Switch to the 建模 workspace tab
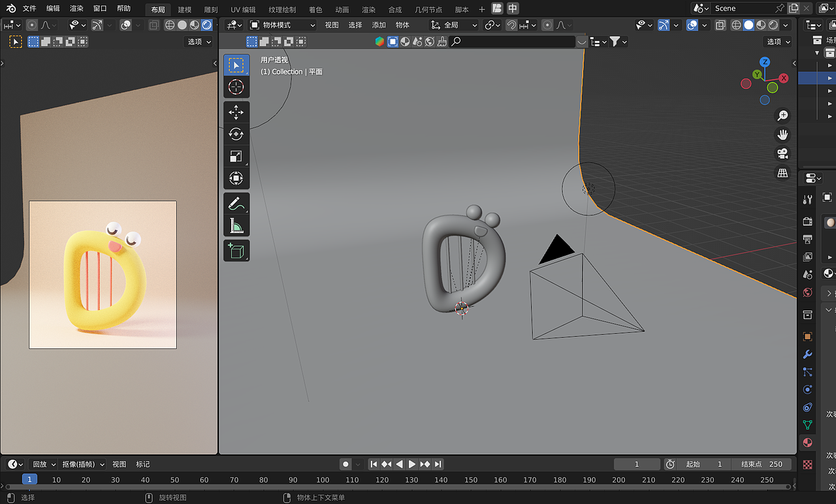836x504 pixels. click(x=185, y=10)
